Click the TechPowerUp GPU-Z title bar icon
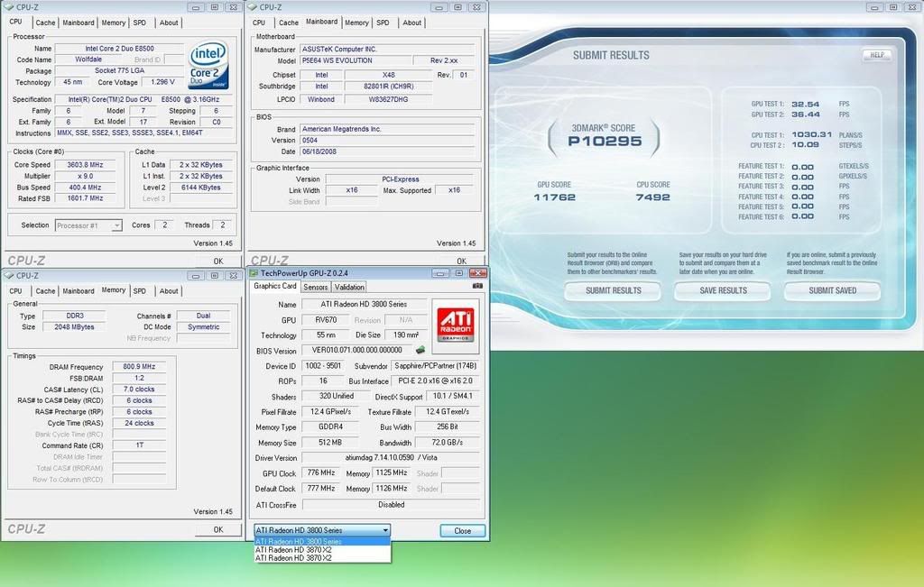Viewport: 924px width, 587px height. pyautogui.click(x=254, y=273)
